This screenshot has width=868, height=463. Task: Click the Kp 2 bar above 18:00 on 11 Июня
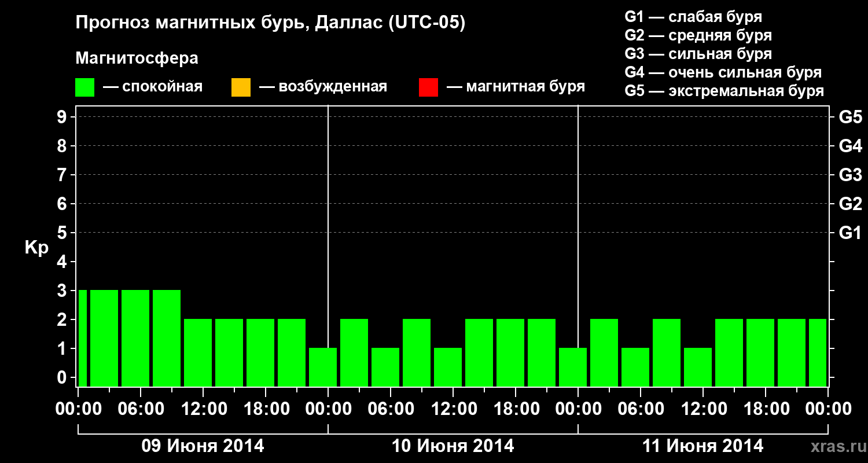click(760, 352)
